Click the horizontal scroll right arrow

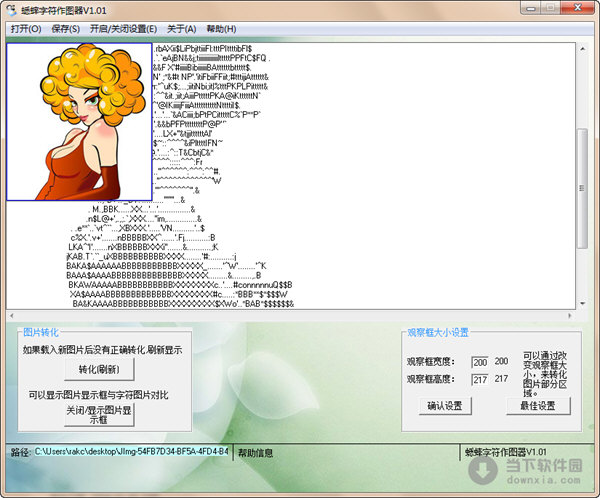click(x=570, y=316)
